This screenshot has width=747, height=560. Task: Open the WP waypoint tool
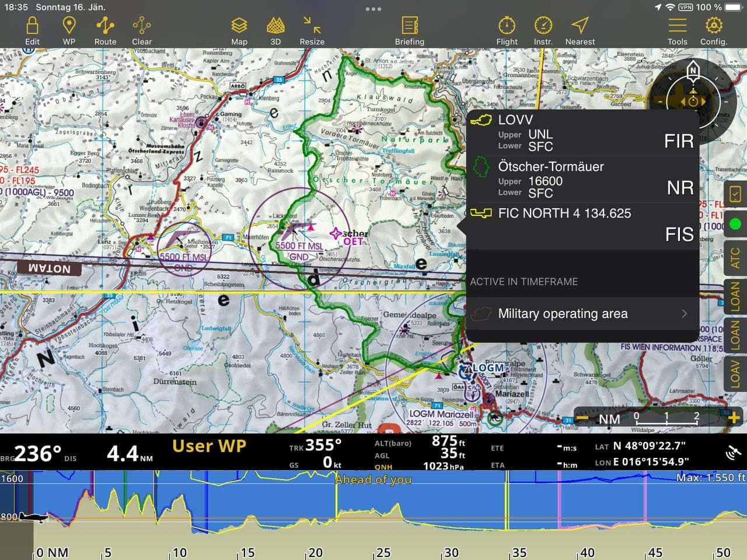click(69, 30)
